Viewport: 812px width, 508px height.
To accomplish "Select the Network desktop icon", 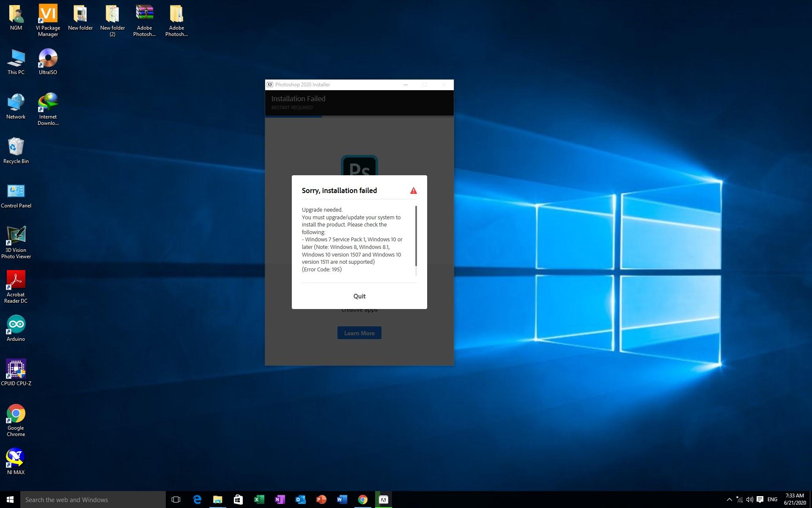I will coord(16,107).
